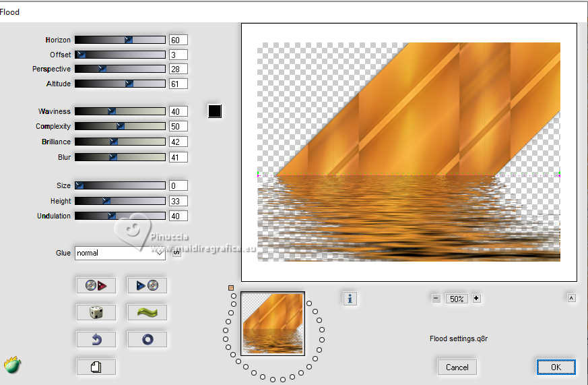The width and height of the screenshot is (588, 385).
Task: Click the Perspective value field showing 28
Action: tap(178, 69)
